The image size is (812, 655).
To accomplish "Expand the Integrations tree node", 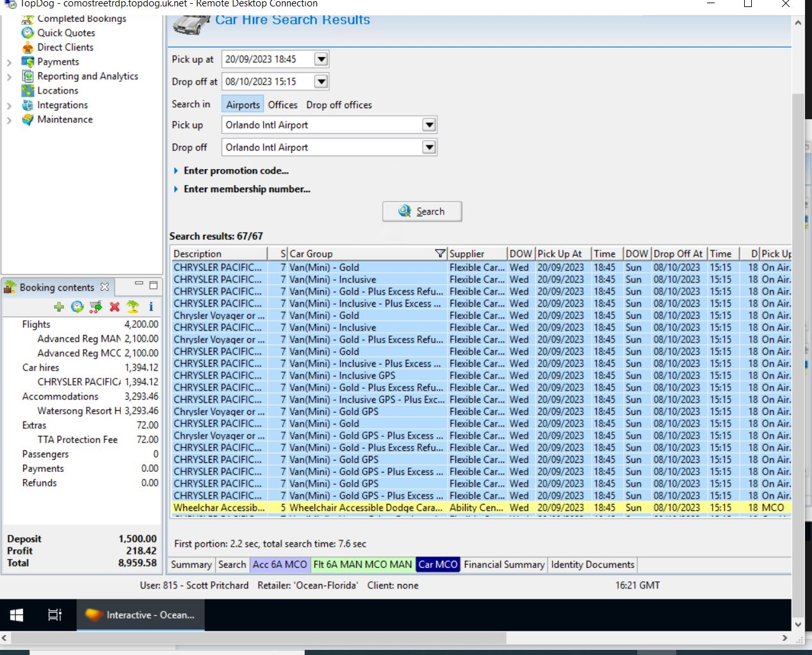I will click(x=9, y=106).
